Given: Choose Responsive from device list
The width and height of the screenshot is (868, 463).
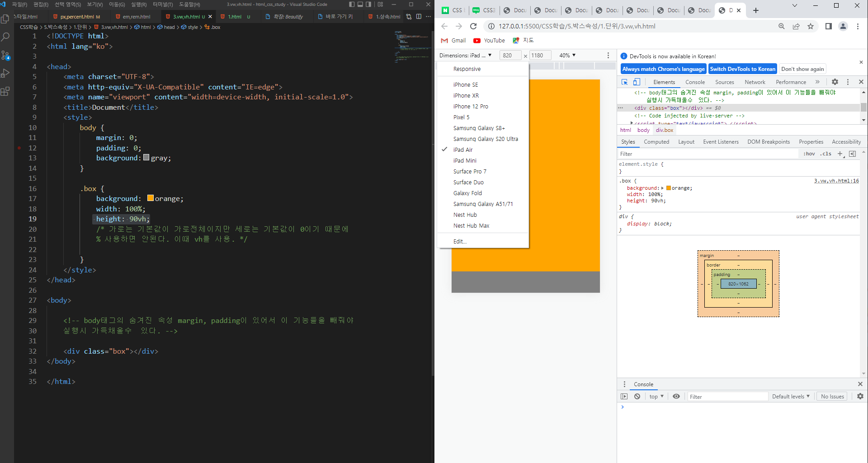Looking at the screenshot, I should coord(467,69).
